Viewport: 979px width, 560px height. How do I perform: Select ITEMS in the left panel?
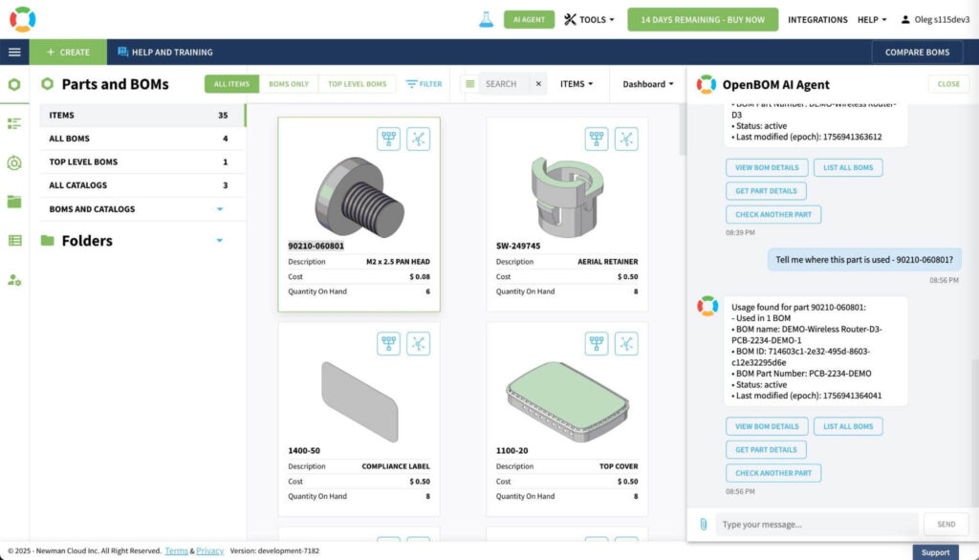click(x=141, y=116)
